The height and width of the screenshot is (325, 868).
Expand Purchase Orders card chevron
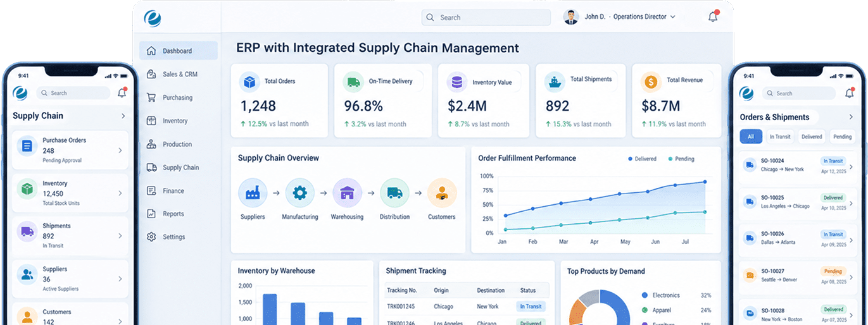click(120, 150)
